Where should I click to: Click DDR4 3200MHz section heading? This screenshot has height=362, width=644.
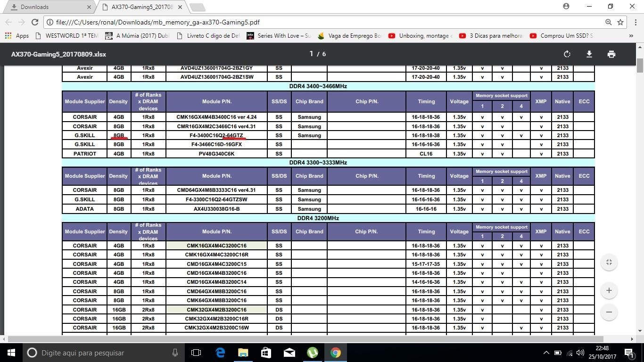[x=318, y=218]
